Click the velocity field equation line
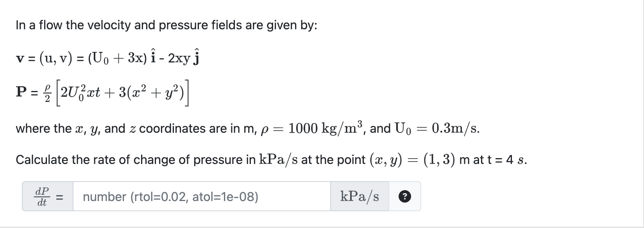The height and width of the screenshot is (228, 644). tap(107, 57)
